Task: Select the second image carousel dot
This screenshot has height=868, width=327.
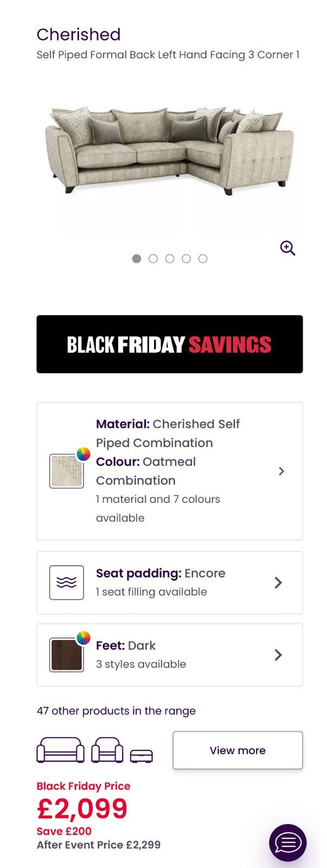Action: (x=153, y=259)
